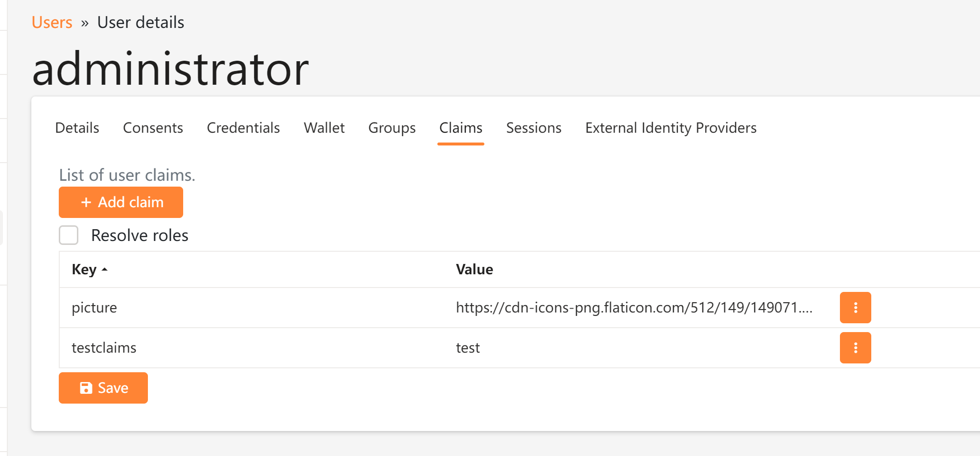
Task: Open the External Identity Providers tab
Action: coord(670,128)
